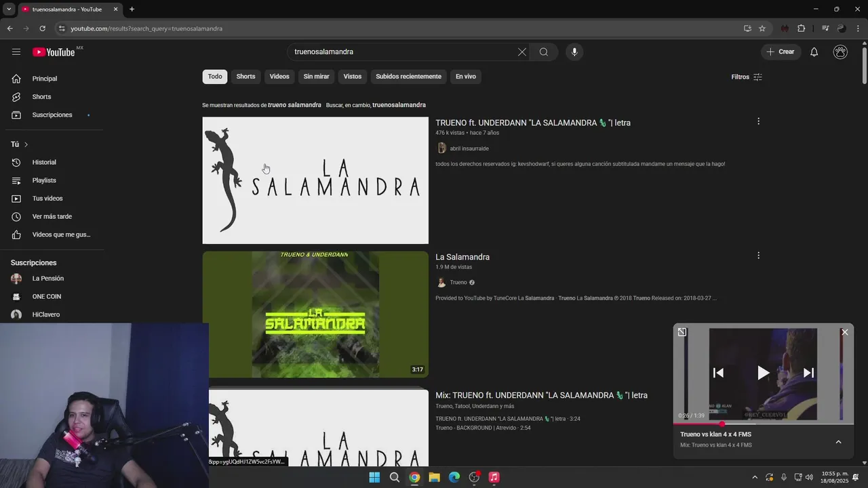Open Mix TRUENO ft. UNDERDANN playlist title
This screenshot has height=488, width=868.
coord(541,395)
